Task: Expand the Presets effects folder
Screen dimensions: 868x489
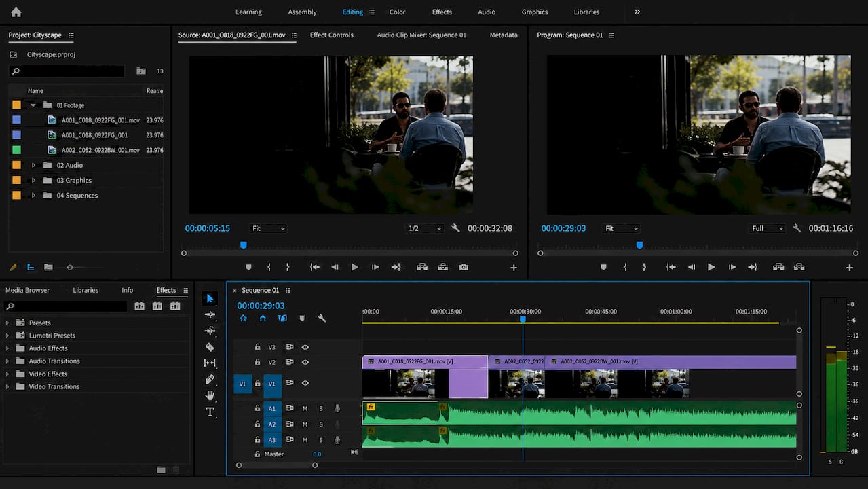Action: [x=7, y=323]
